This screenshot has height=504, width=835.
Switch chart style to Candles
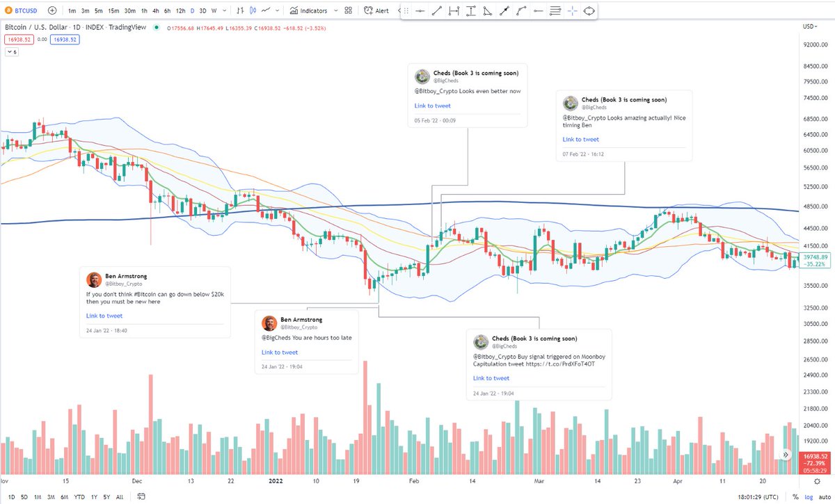coord(253,11)
